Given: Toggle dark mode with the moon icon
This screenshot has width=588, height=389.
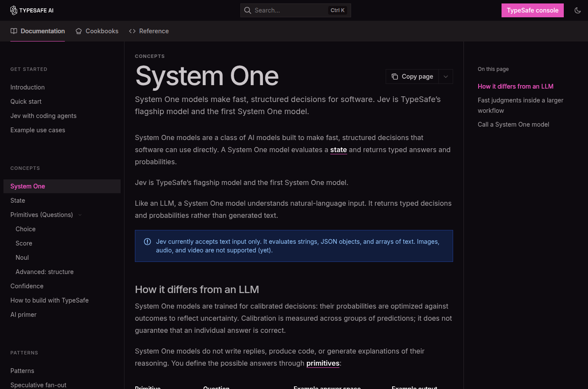Looking at the screenshot, I should (x=578, y=10).
